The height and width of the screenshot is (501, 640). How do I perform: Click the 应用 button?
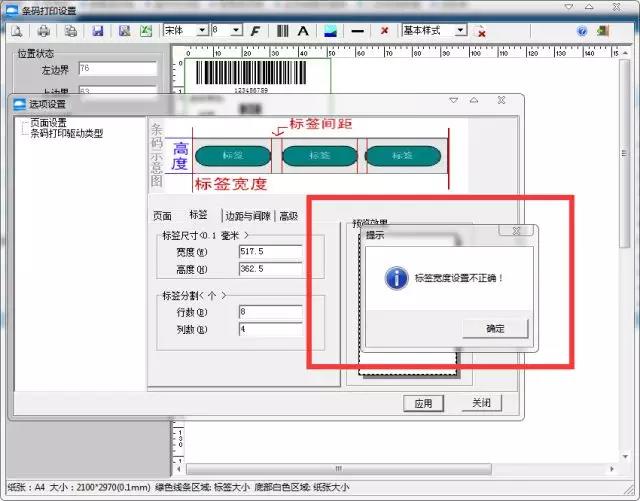pos(423,403)
